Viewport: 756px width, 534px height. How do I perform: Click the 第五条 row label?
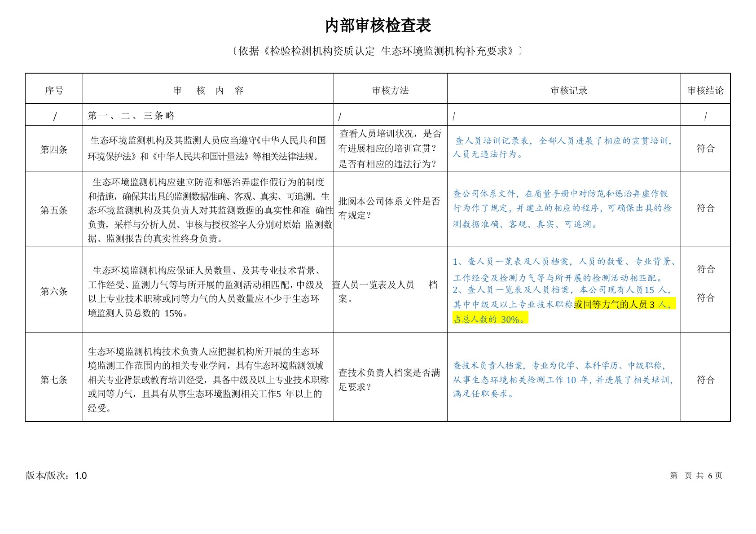[x=54, y=210]
